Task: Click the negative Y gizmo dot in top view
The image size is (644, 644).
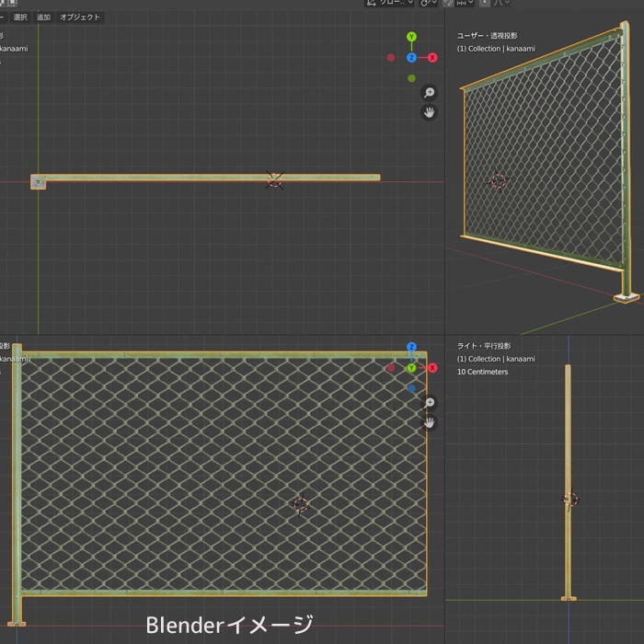Action: click(x=411, y=78)
